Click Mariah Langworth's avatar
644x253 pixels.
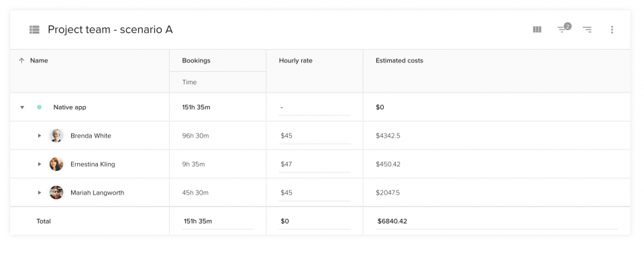pos(56,192)
